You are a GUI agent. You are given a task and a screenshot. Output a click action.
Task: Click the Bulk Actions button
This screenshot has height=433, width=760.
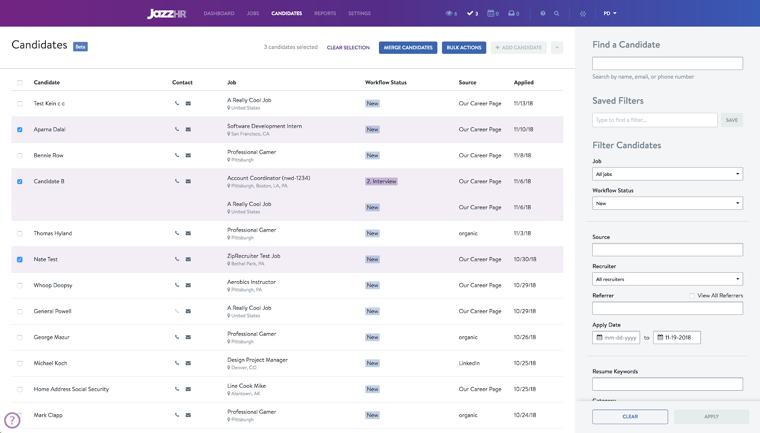[x=464, y=48]
